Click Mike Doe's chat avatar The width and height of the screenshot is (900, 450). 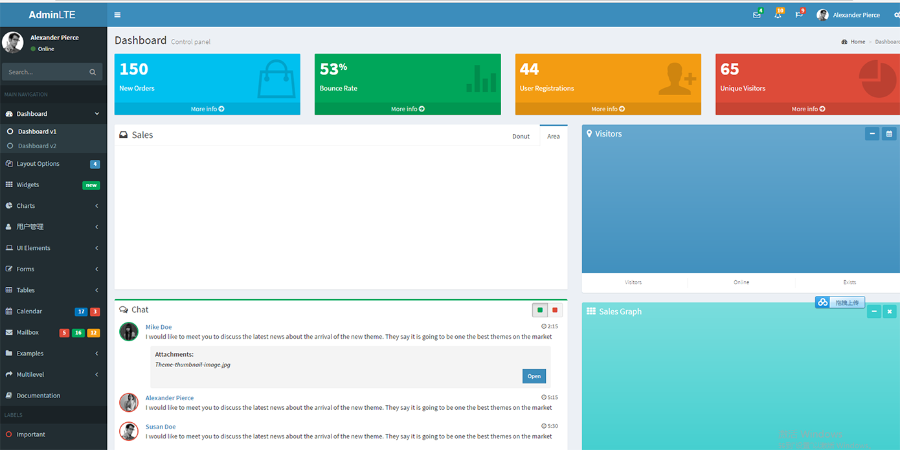coord(129,331)
